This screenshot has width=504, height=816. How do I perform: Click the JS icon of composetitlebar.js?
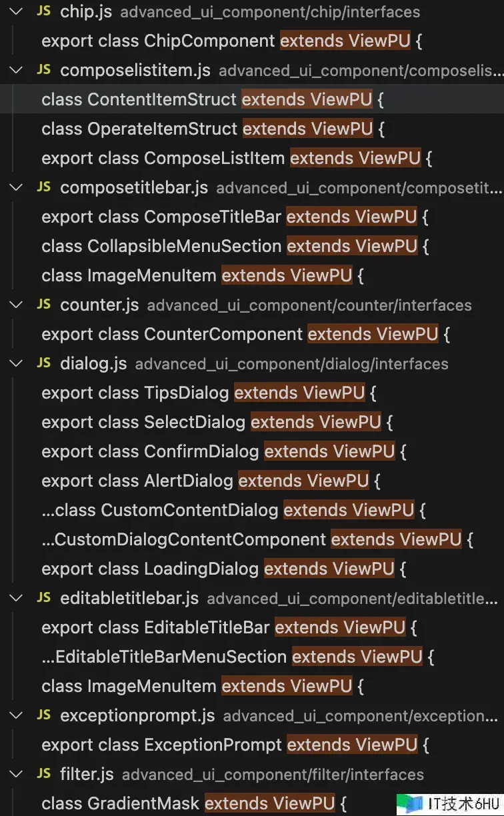(43, 187)
